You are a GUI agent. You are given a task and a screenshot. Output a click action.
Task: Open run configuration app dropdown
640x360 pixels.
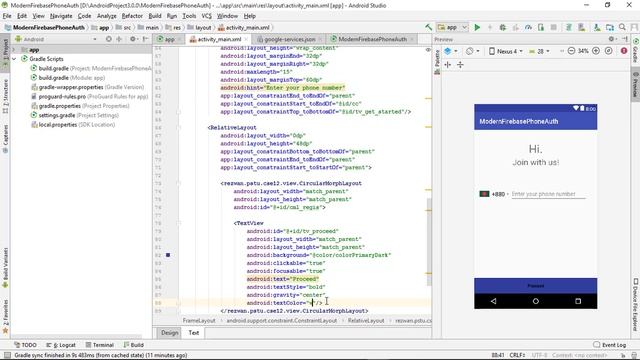(x=452, y=27)
